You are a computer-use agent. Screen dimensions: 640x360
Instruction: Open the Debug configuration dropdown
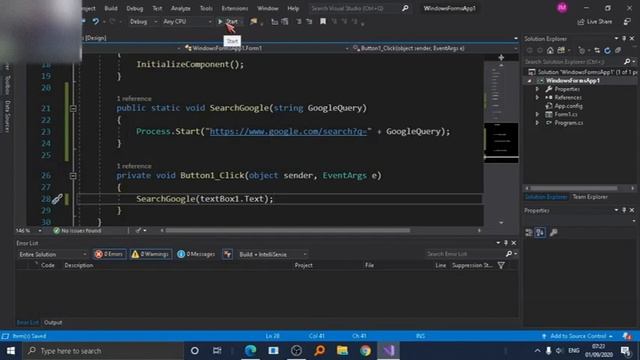143,21
